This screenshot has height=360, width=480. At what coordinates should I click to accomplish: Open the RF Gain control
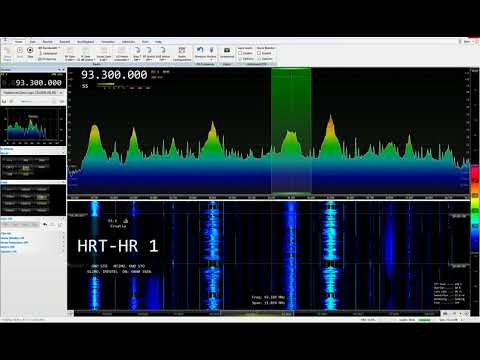pyautogui.click(x=70, y=53)
